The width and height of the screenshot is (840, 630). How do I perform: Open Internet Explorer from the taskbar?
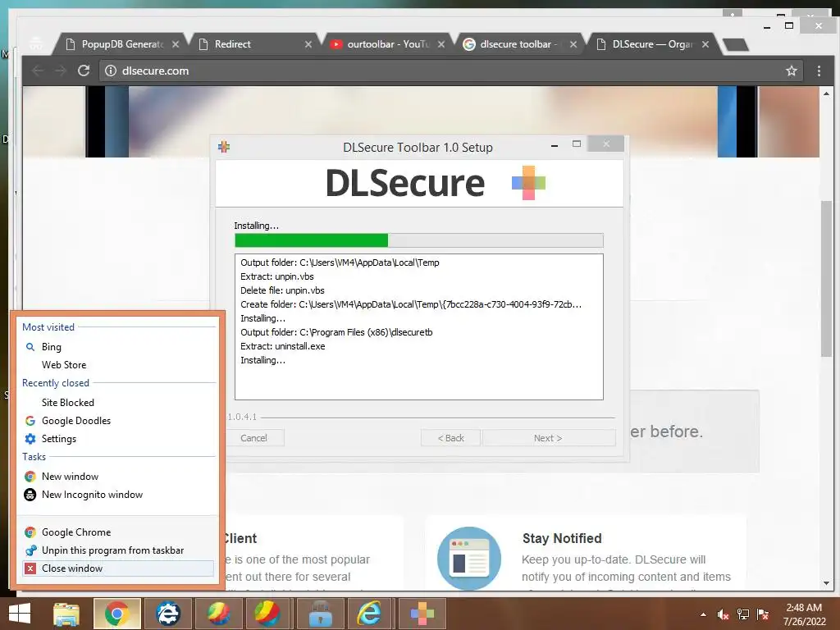(370, 614)
